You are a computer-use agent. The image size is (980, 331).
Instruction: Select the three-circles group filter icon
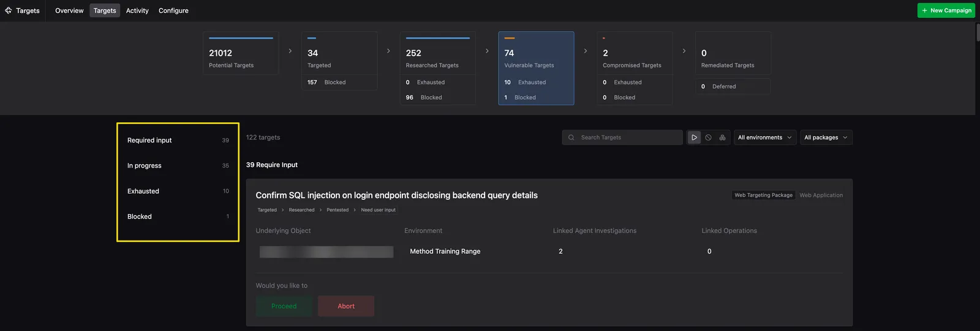coord(722,138)
